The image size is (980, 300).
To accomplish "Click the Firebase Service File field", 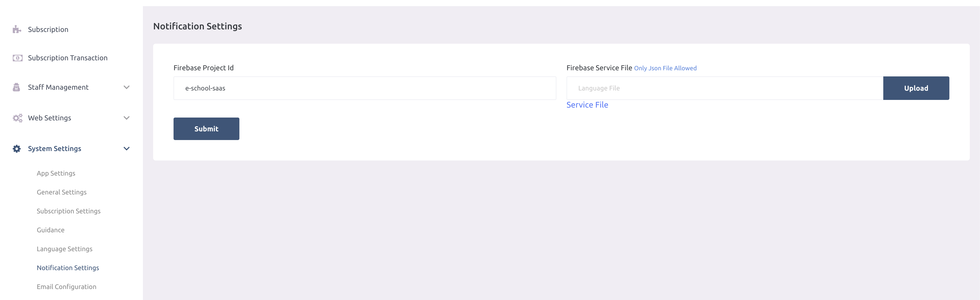I will pos(724,88).
